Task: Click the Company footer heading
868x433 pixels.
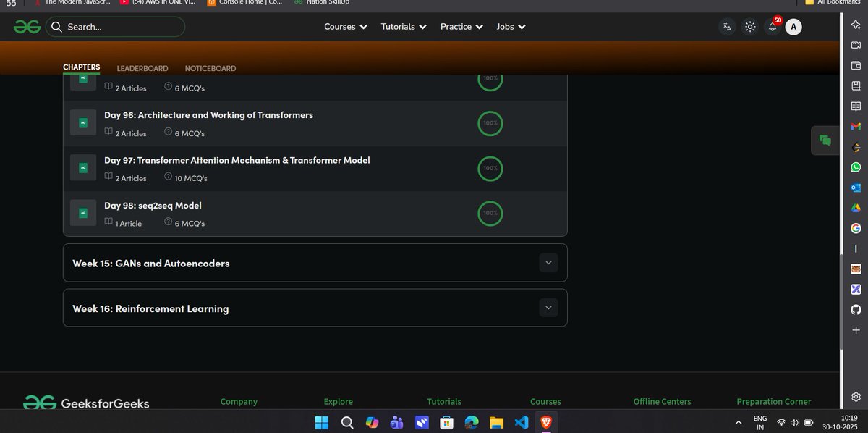Action: point(239,401)
